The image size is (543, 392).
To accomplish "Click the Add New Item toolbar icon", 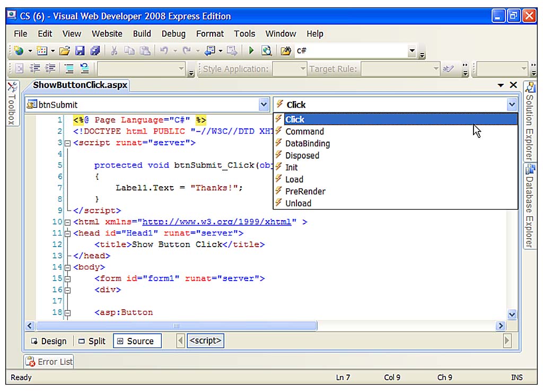I will coord(41,51).
